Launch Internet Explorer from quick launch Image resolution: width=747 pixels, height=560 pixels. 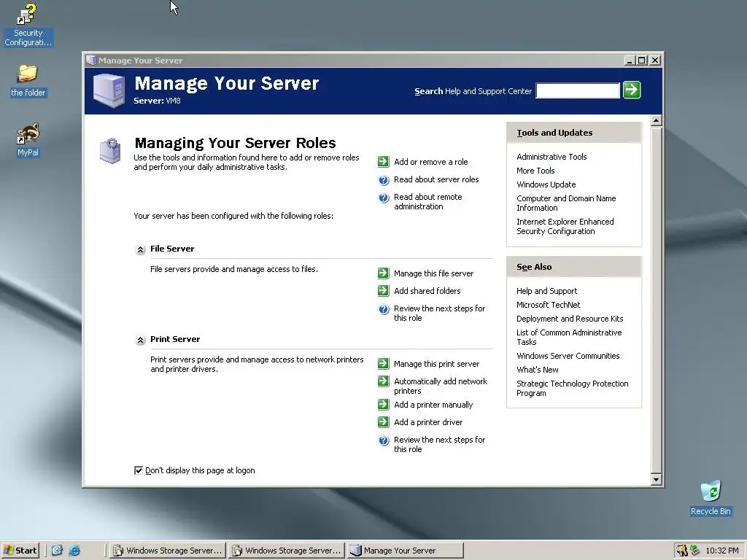tap(74, 551)
